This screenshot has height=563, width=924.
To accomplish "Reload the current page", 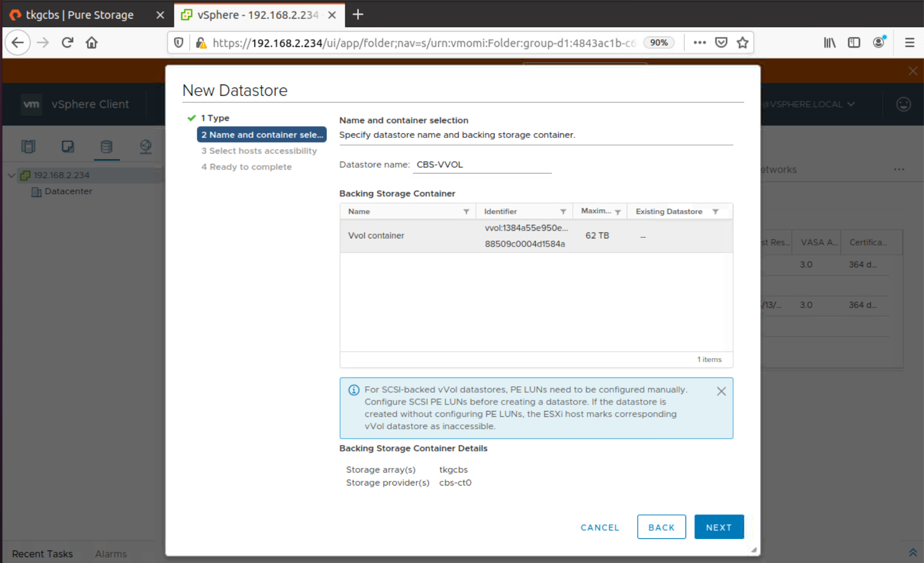I will click(x=68, y=43).
